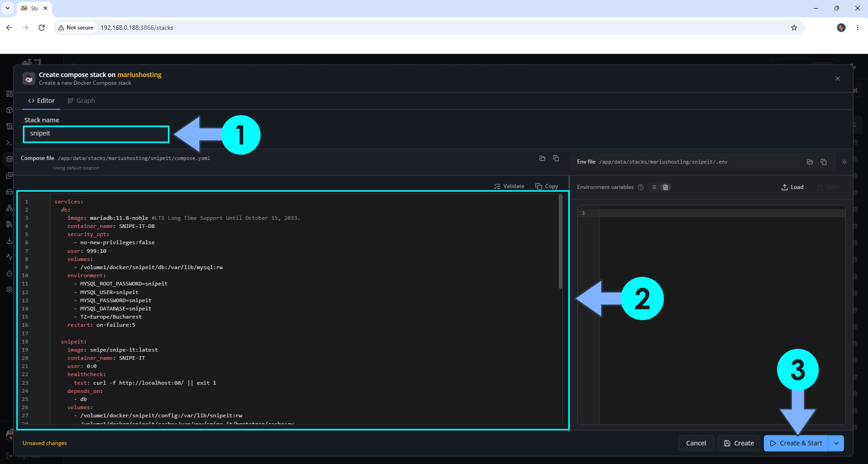Open Environment variables help icon
Image resolution: width=868 pixels, height=464 pixels.
(x=641, y=187)
